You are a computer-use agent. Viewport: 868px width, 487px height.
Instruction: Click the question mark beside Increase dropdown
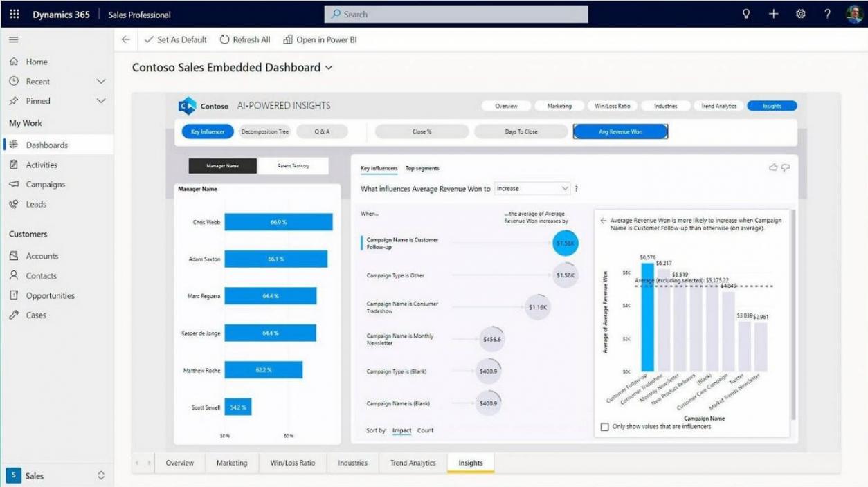coord(576,189)
